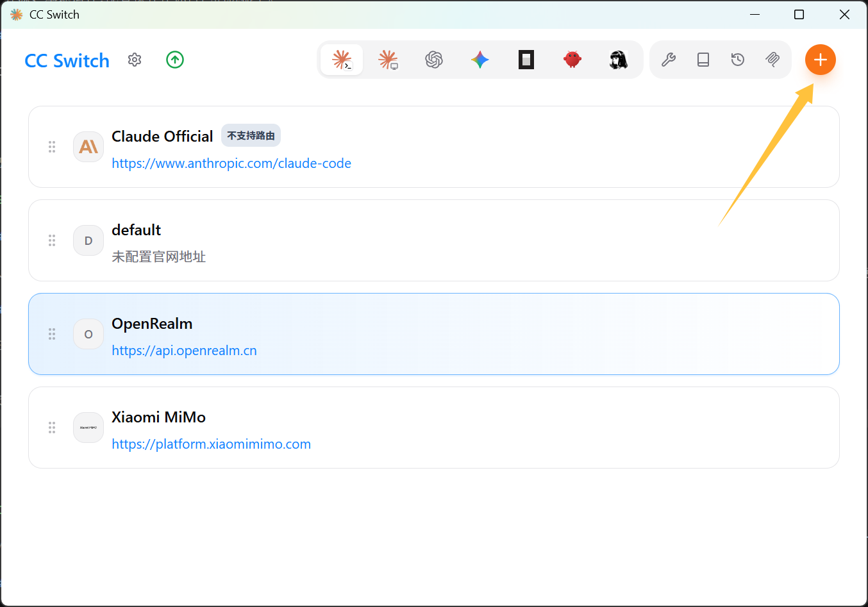
Task: Close the CC Switch window
Action: coord(844,14)
